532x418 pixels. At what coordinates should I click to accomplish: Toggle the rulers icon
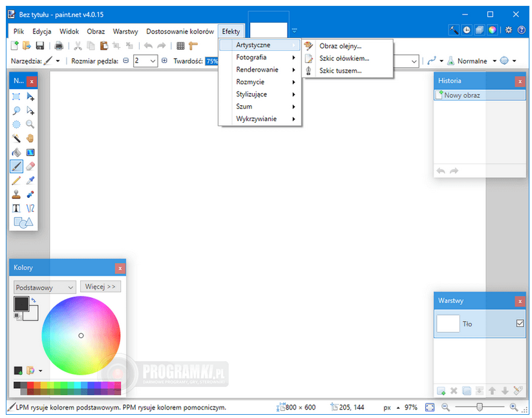pyautogui.click(x=193, y=45)
